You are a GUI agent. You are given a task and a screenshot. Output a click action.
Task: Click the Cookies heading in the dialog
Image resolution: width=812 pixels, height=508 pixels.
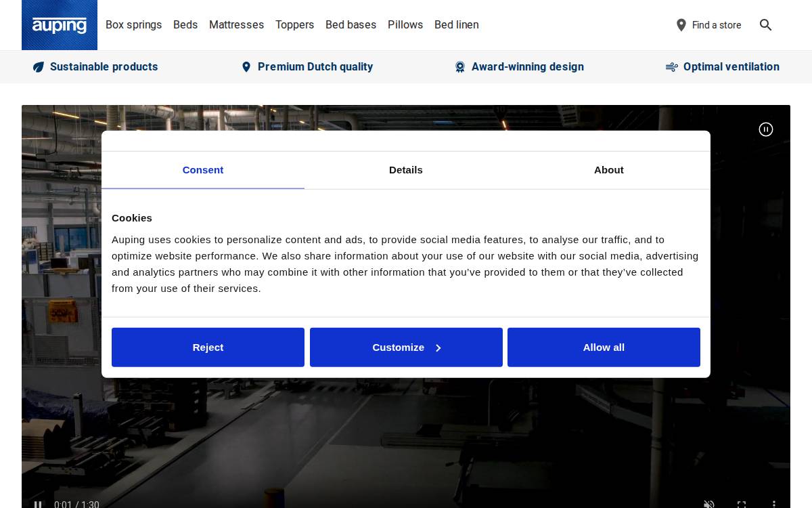[x=132, y=218]
